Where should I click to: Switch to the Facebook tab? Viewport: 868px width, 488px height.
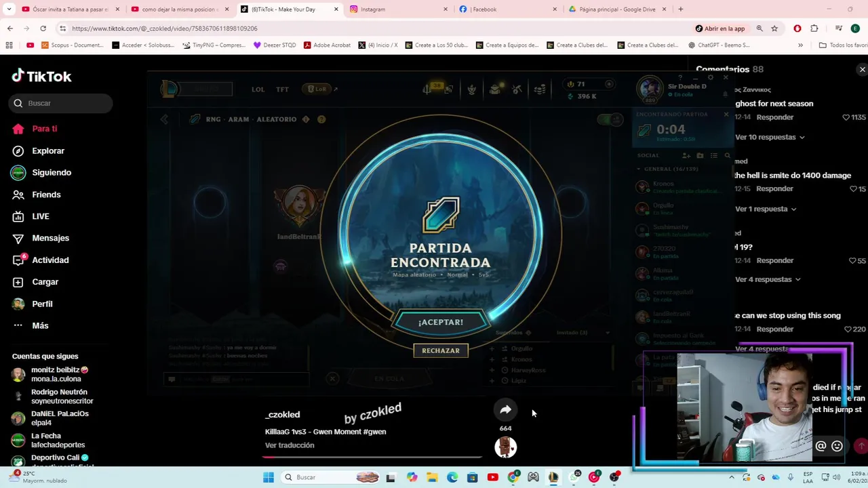point(509,9)
